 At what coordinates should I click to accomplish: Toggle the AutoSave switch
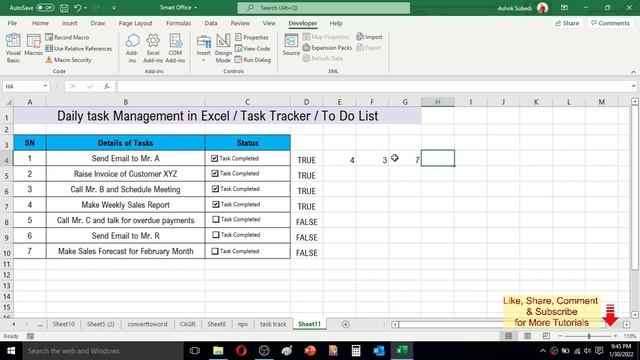44,8
